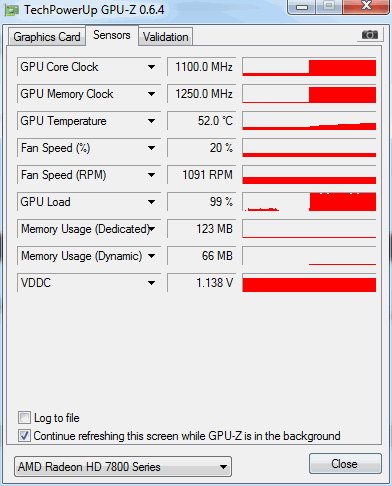Enable the Log to file checkbox
This screenshot has width=392, height=486.
pyautogui.click(x=24, y=417)
